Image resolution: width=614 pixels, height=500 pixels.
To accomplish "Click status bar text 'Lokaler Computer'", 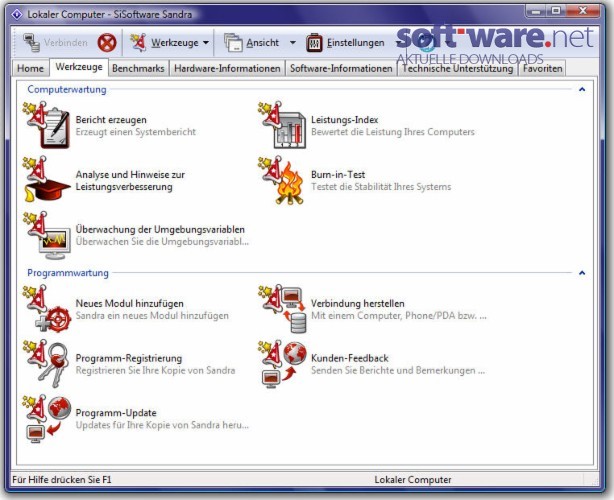I will click(413, 480).
